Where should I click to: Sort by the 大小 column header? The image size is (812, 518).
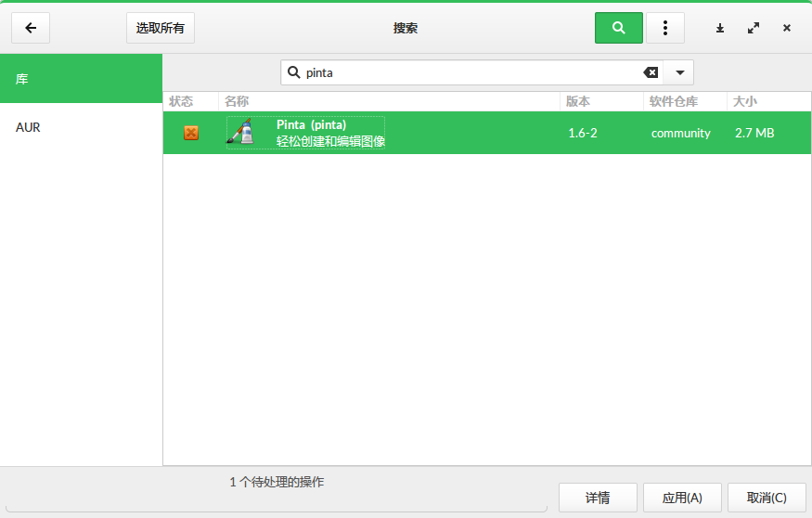tap(769, 101)
